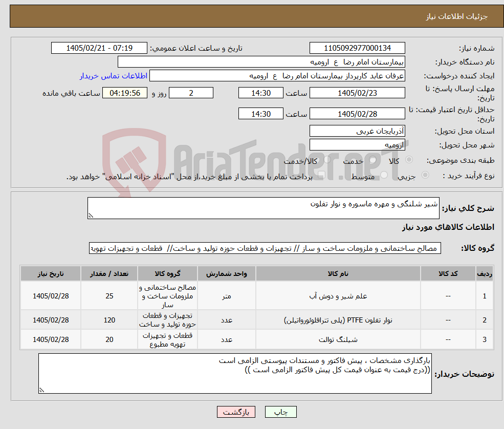Click the request creator field
This screenshot has width=504, height=429.
click(277, 76)
